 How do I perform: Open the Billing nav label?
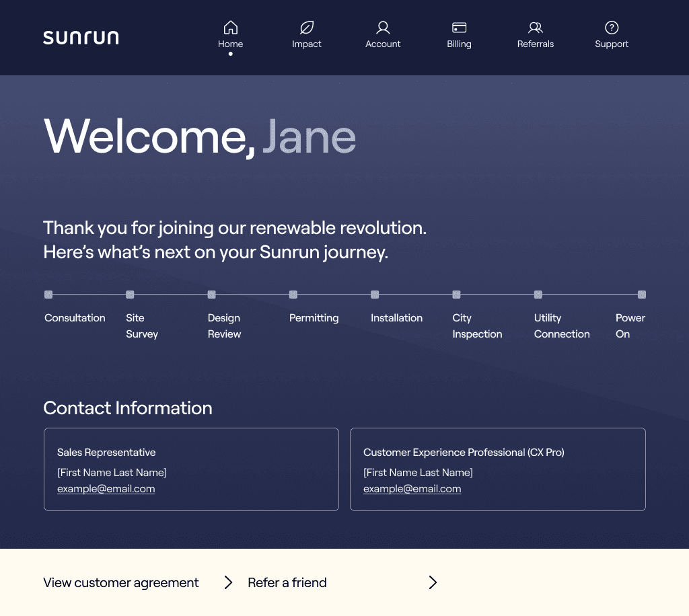coord(459,44)
